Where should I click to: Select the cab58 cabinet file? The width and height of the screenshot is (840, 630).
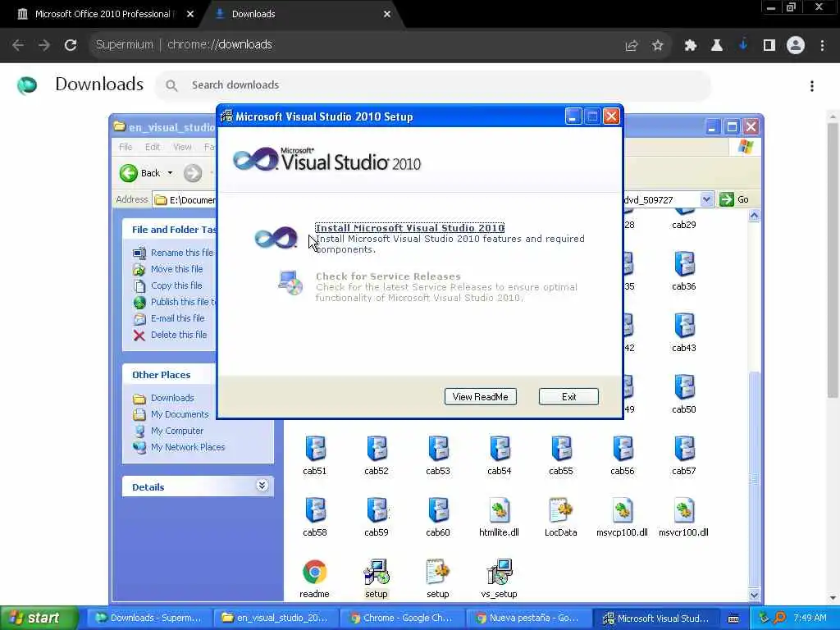[315, 510]
